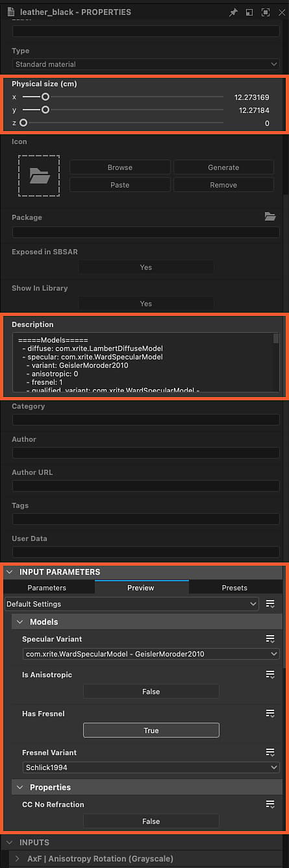Click the Package folder browse icon
The width and height of the screenshot is (289, 868).
(x=270, y=217)
